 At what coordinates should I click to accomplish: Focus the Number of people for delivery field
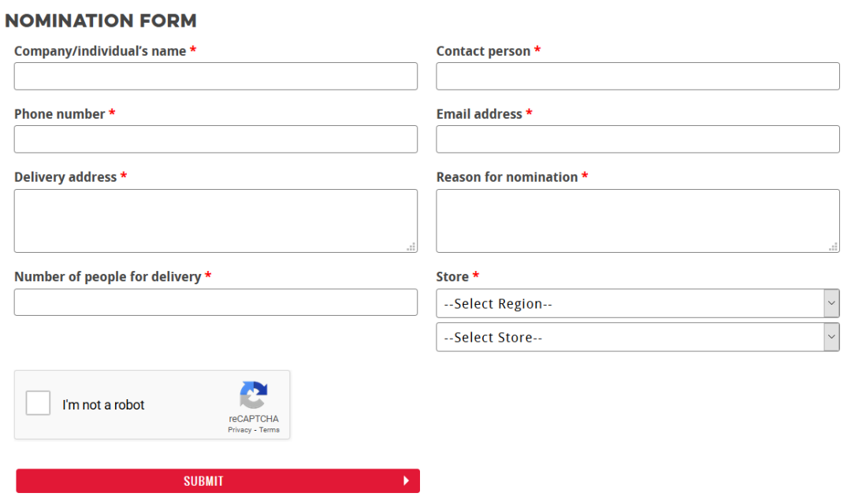(215, 302)
